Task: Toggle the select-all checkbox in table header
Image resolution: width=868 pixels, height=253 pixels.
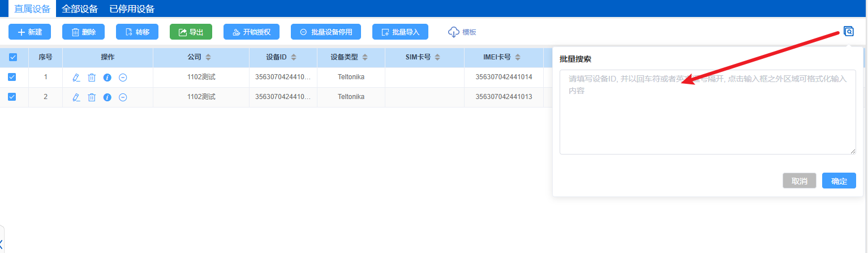Action: 13,57
